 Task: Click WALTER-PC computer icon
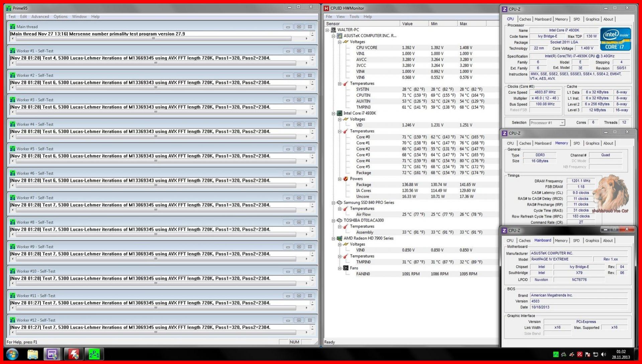pyautogui.click(x=334, y=30)
